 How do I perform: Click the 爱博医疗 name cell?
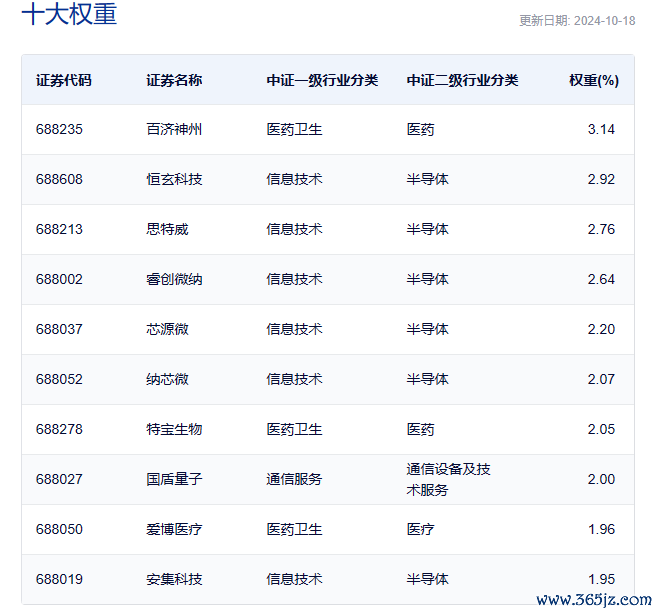[x=174, y=529]
